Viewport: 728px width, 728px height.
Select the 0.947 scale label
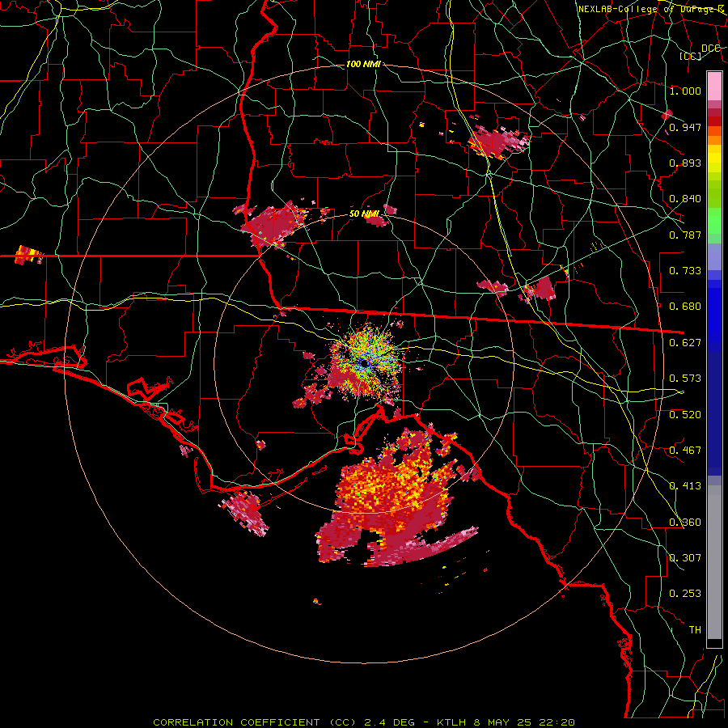[x=685, y=127]
